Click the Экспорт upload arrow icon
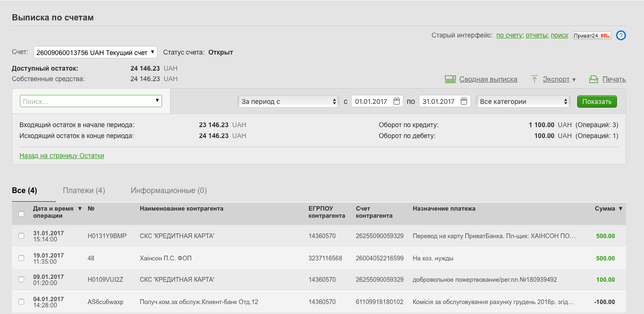644x314 pixels. point(535,79)
